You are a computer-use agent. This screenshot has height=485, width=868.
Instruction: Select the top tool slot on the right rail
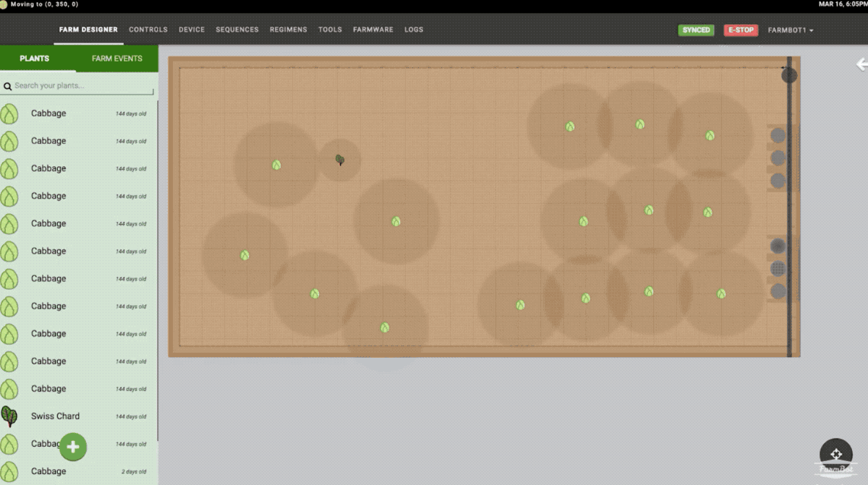click(x=778, y=135)
